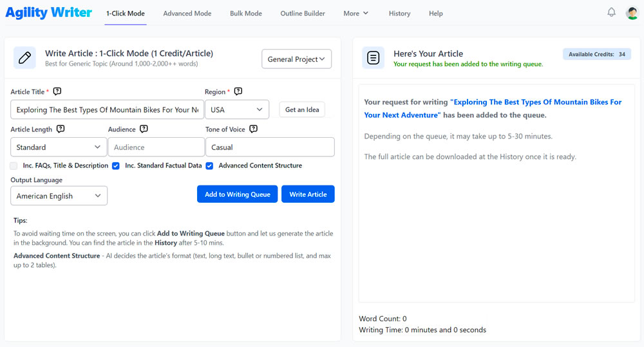The width and height of the screenshot is (644, 347).
Task: Click the help icon beside Tone of Voice
Action: (x=253, y=129)
